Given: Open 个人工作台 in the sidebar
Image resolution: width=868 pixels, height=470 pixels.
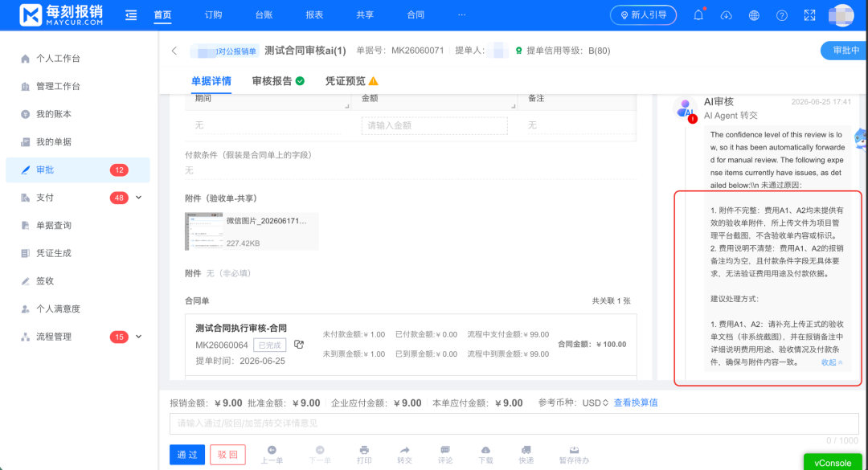Looking at the screenshot, I should 58,59.
